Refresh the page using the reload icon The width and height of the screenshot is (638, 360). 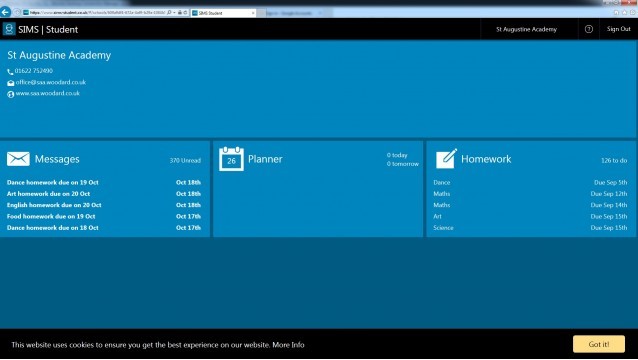click(186, 13)
